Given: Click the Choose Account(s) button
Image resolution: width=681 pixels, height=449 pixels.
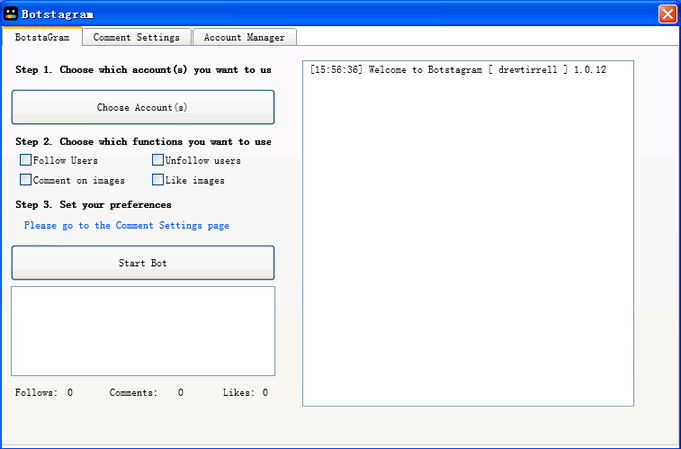Looking at the screenshot, I should 143,107.
